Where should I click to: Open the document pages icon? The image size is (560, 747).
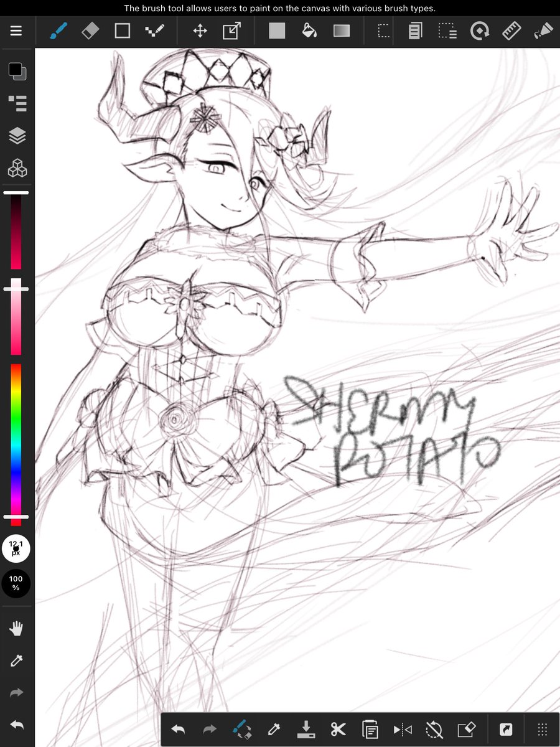tap(415, 31)
